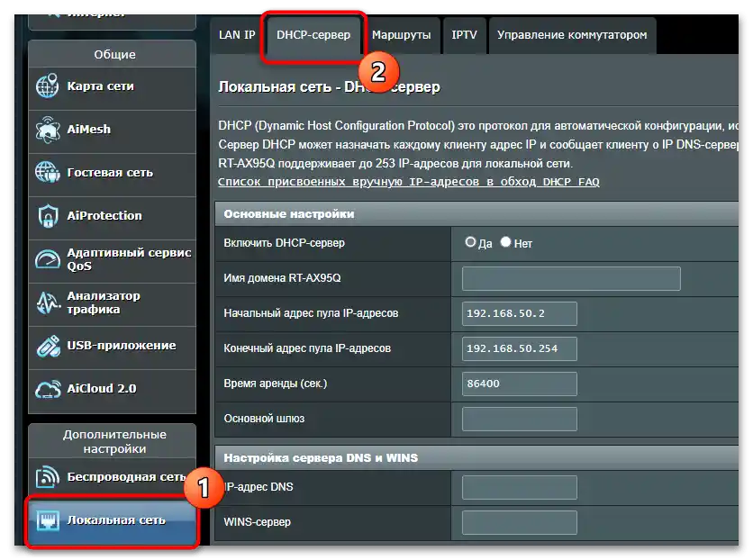Open the AiProtection menu label
753x560 pixels.
(104, 216)
